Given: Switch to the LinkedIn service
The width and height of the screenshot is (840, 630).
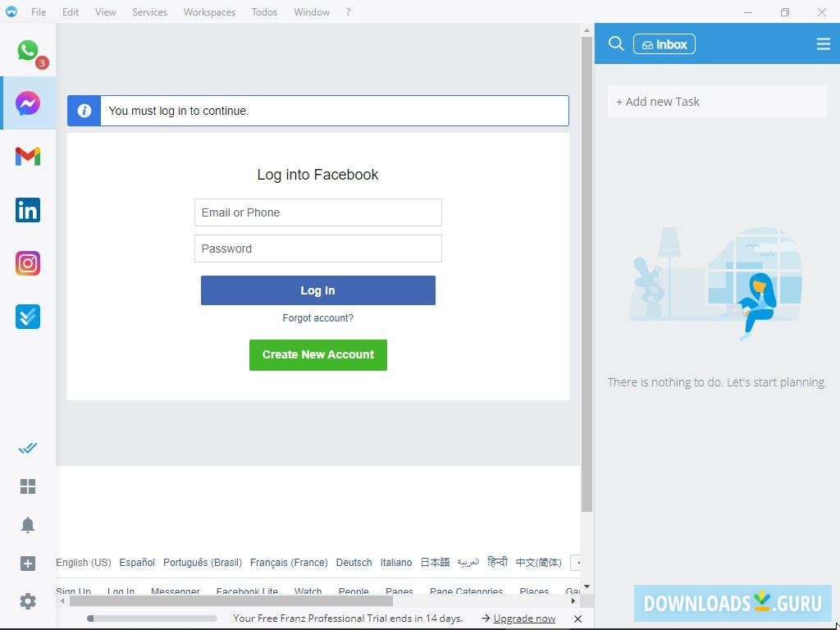Looking at the screenshot, I should [x=28, y=210].
